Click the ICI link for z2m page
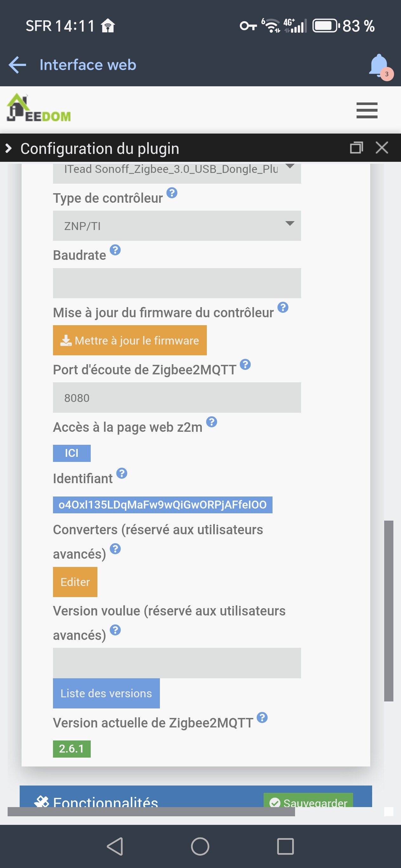Screen dimensions: 401x868 [72, 453]
